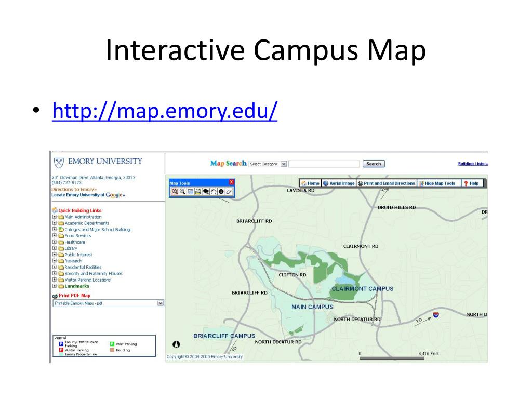Screen dimensions: 532x399
Task: Click Locate Emory University at Google link
Action: (x=88, y=195)
